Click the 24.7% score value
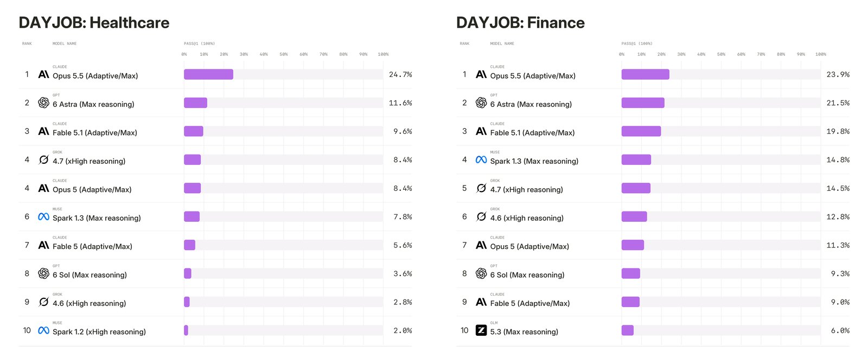 (400, 74)
